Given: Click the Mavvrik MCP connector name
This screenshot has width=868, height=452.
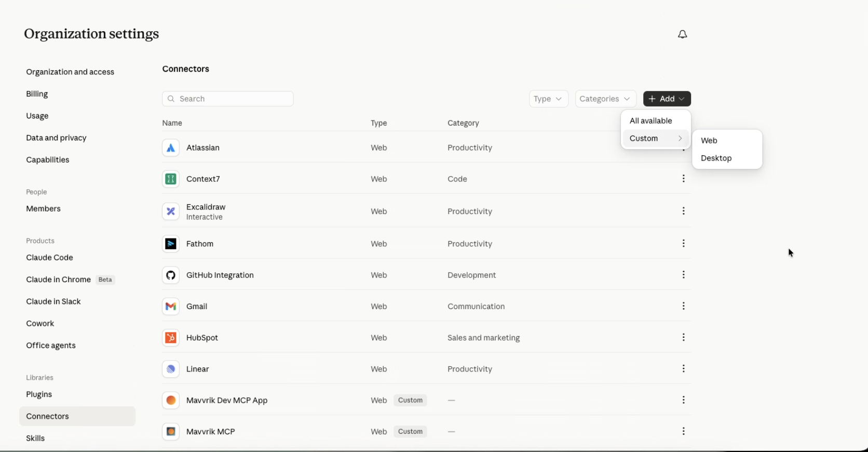Looking at the screenshot, I should pos(211,432).
